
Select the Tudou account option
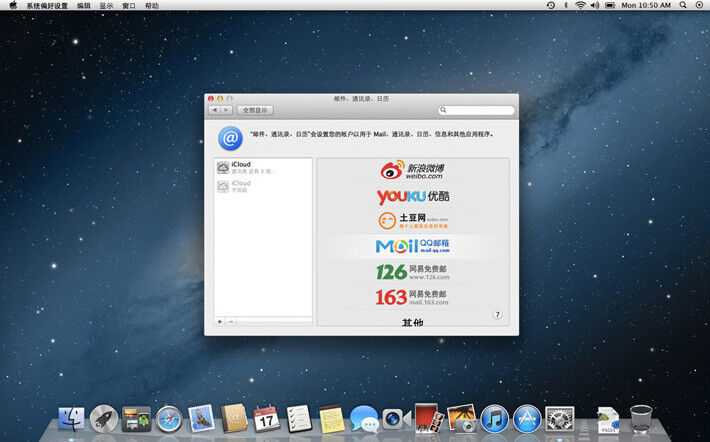coord(412,221)
